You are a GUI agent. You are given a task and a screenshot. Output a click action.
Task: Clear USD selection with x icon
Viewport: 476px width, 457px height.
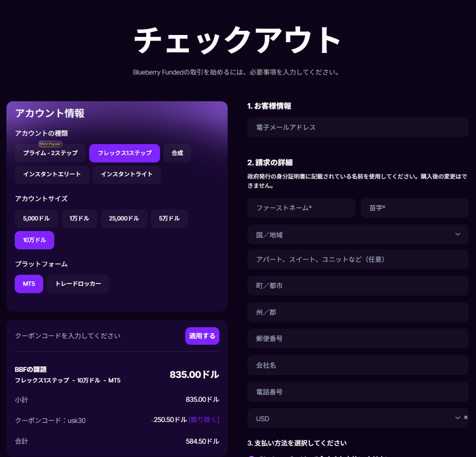[x=466, y=417]
